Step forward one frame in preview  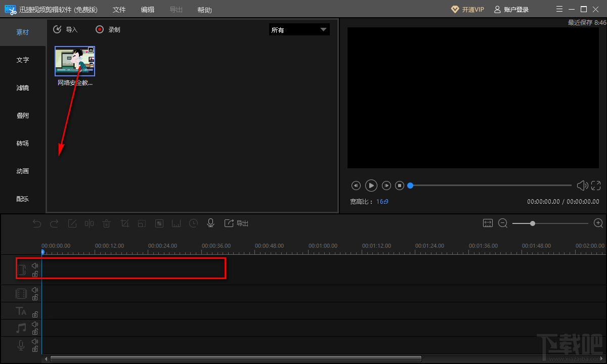point(386,186)
